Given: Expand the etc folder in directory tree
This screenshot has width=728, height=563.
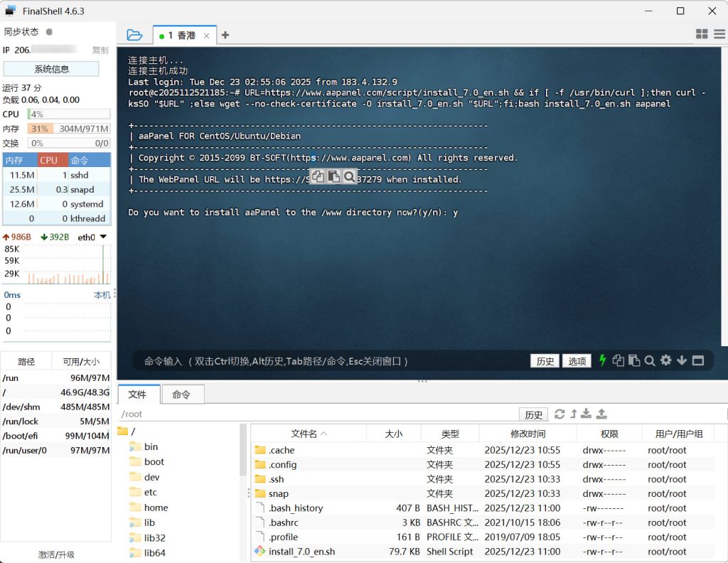Looking at the screenshot, I should click(151, 492).
